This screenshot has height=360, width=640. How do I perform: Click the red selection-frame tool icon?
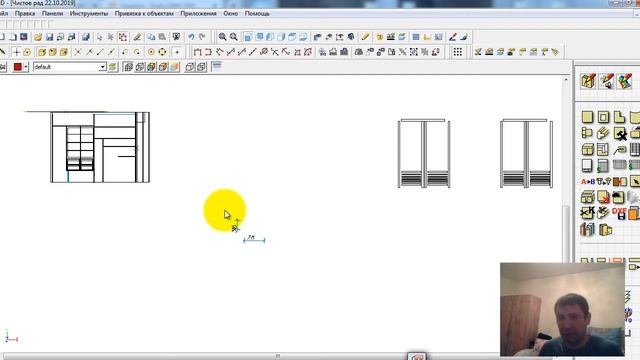coord(122,37)
